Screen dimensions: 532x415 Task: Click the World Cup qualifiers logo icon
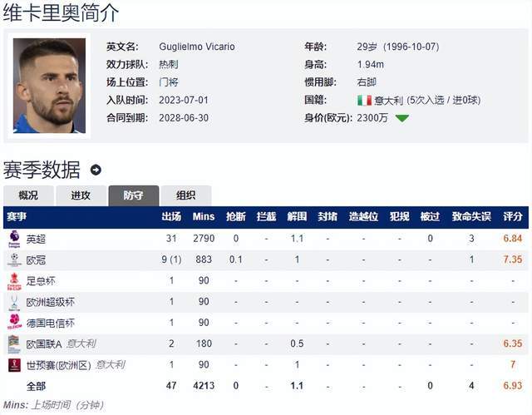click(x=14, y=365)
